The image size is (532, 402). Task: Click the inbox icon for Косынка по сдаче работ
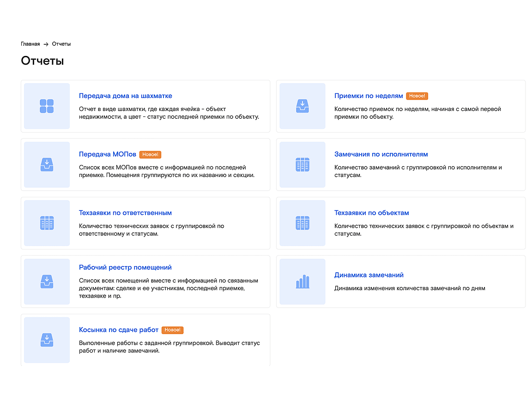pyautogui.click(x=47, y=340)
